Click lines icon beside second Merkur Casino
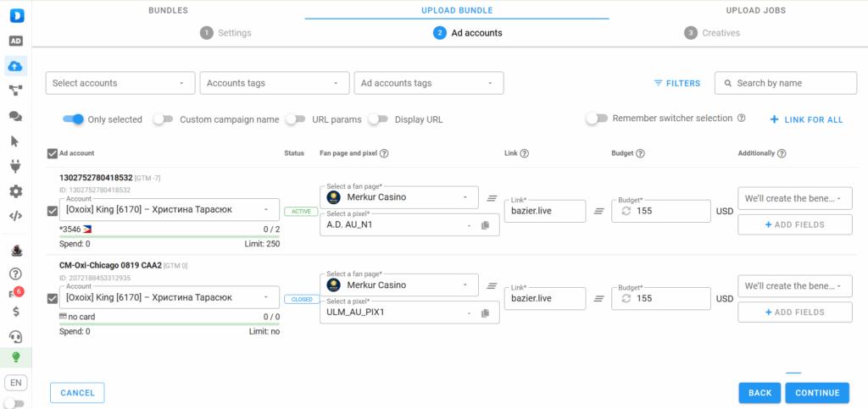The image size is (868, 409). click(x=491, y=285)
